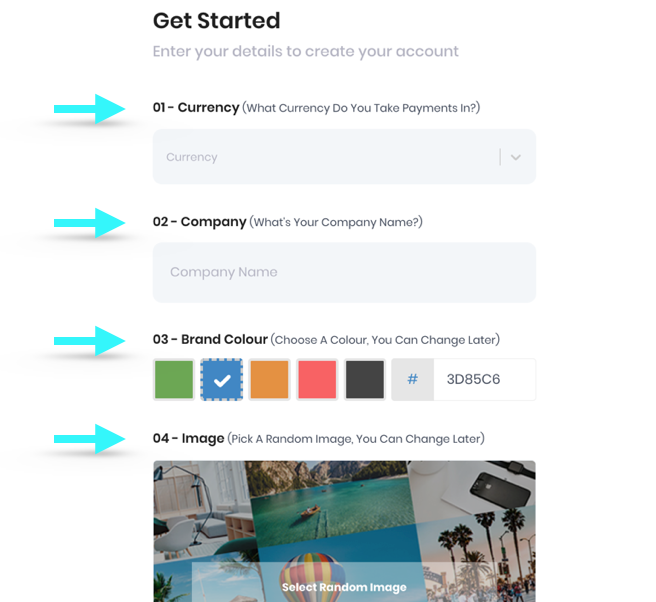
Task: Click the white checkmark on blue swatch
Action: [x=222, y=380]
